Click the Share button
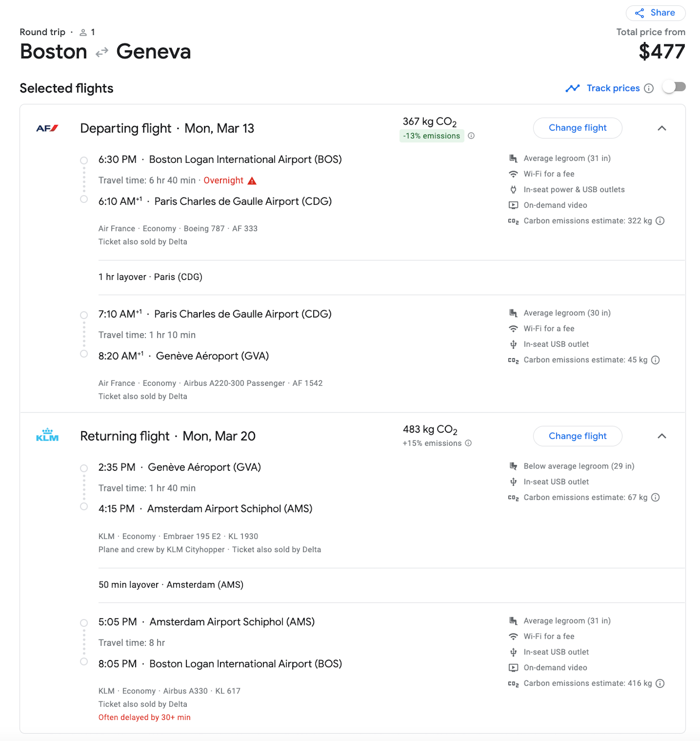Screen dimensions: 700x741 (655, 13)
